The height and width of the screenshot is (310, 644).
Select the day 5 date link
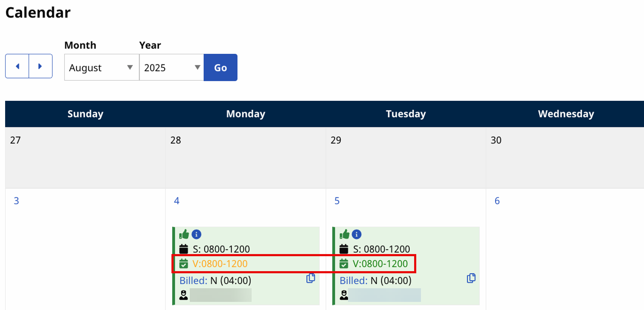[x=337, y=200]
